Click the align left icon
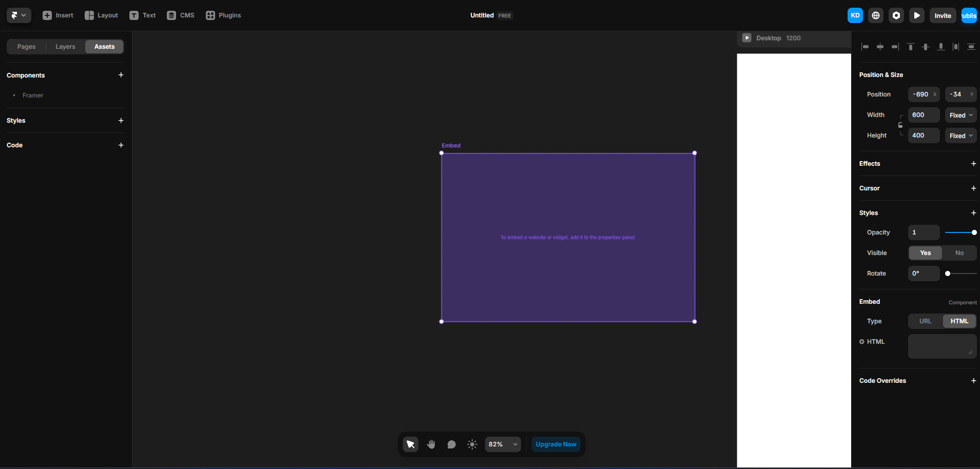980x469 pixels. coord(865,47)
